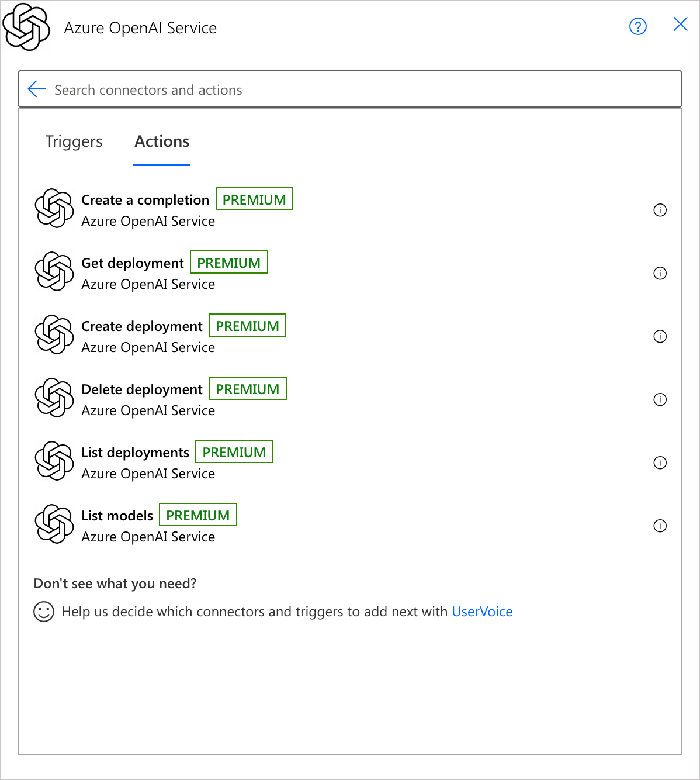
Task: Click the Delete deployment action icon
Action: (54, 398)
